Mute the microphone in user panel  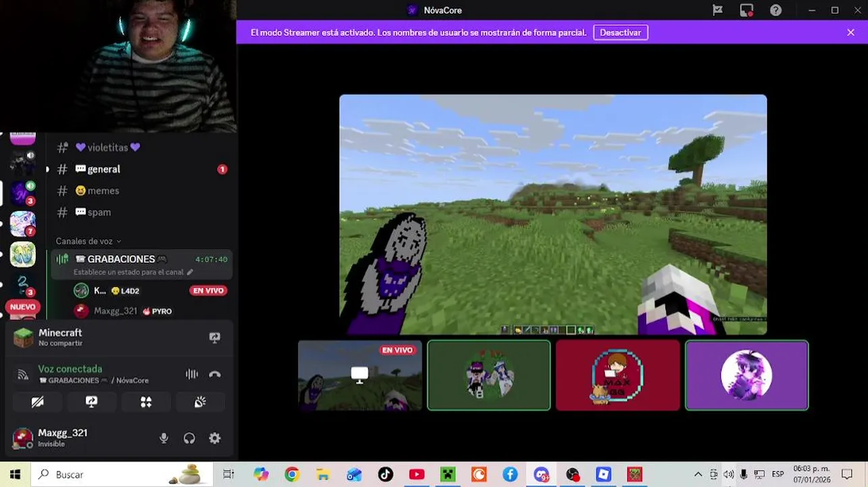[x=164, y=438]
